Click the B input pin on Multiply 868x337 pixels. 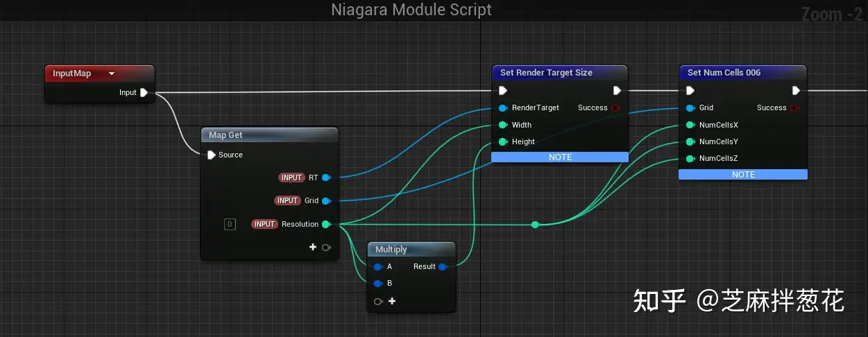tap(377, 283)
